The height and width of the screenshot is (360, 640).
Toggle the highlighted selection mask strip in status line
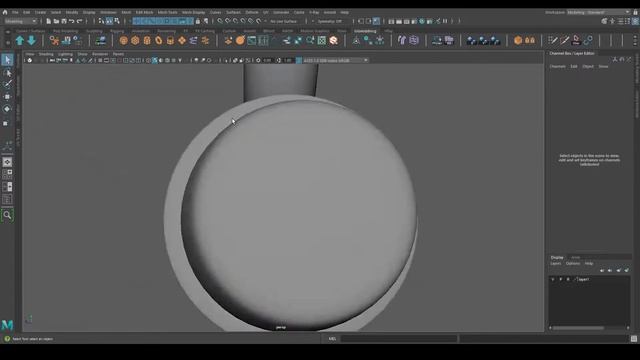pyautogui.click(x=163, y=21)
